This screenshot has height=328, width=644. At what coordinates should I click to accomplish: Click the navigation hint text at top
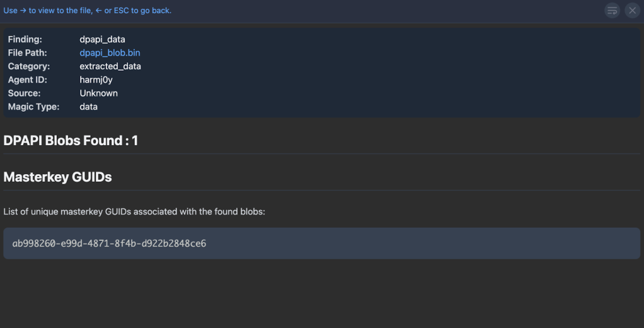tap(87, 11)
